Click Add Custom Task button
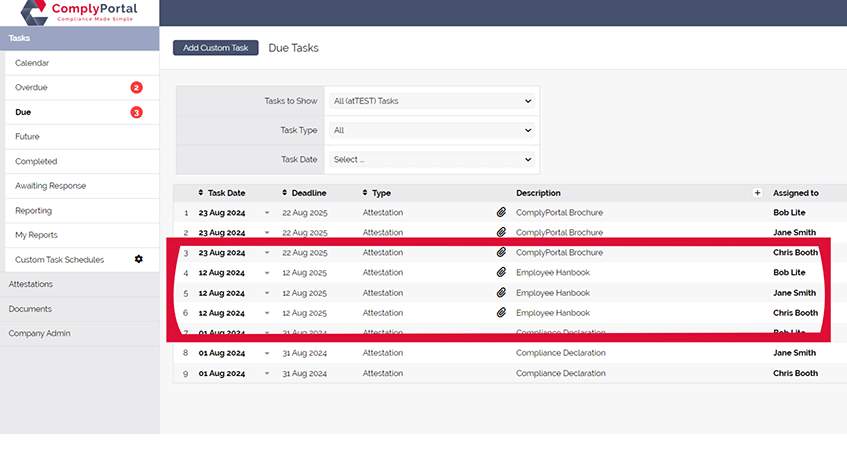Image resolution: width=847 pixels, height=475 pixels. tap(216, 48)
